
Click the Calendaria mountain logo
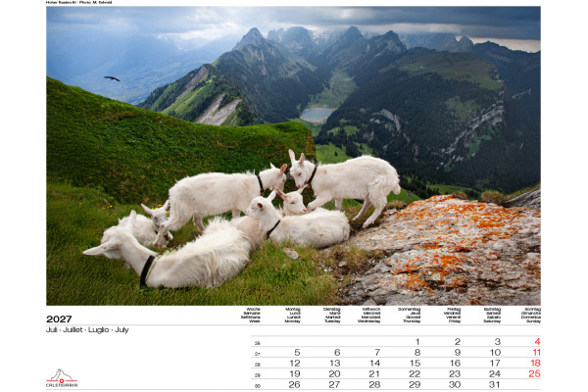(x=62, y=378)
